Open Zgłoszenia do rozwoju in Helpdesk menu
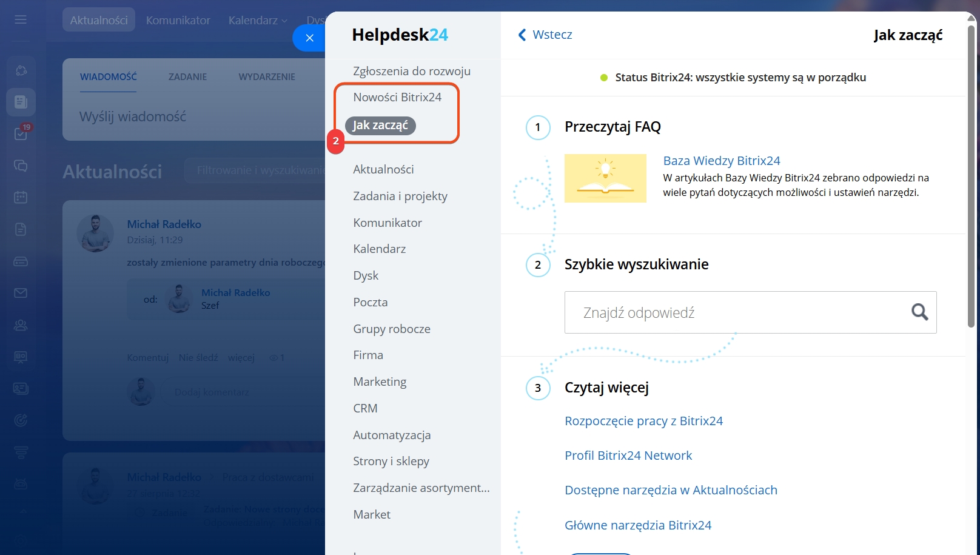Viewport: 980px width, 555px height. (x=412, y=71)
